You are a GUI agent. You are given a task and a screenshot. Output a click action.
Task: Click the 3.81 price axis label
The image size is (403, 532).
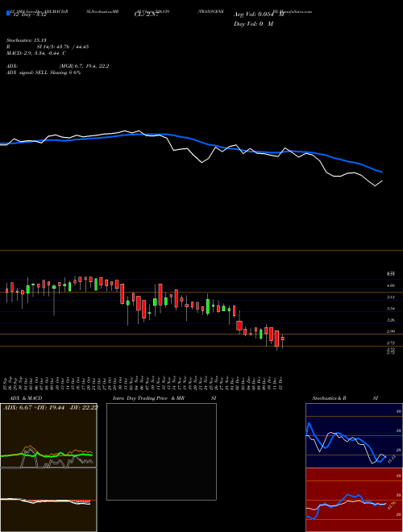390,297
